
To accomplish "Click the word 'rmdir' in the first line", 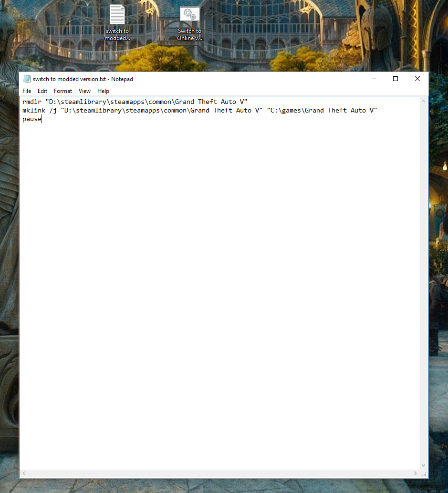I will 32,102.
